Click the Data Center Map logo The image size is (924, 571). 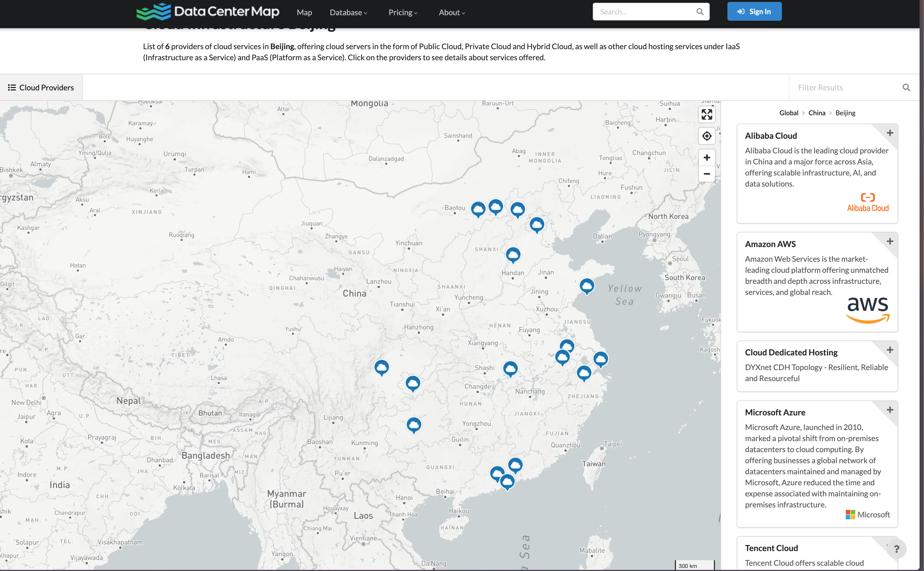(208, 12)
